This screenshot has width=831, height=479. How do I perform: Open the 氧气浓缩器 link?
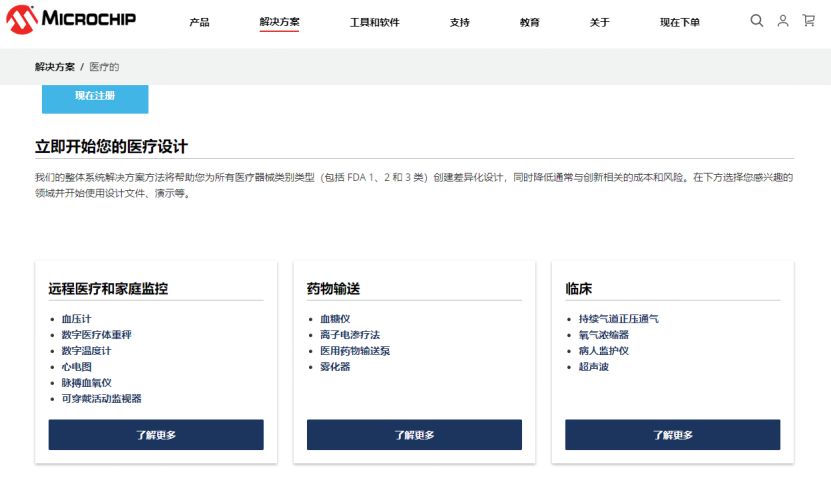pos(604,335)
